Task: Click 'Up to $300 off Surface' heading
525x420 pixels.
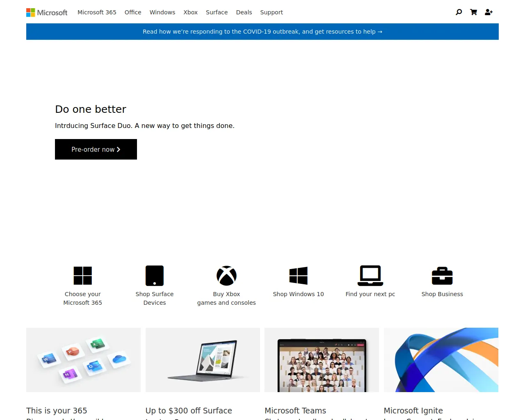Action: pyautogui.click(x=189, y=411)
